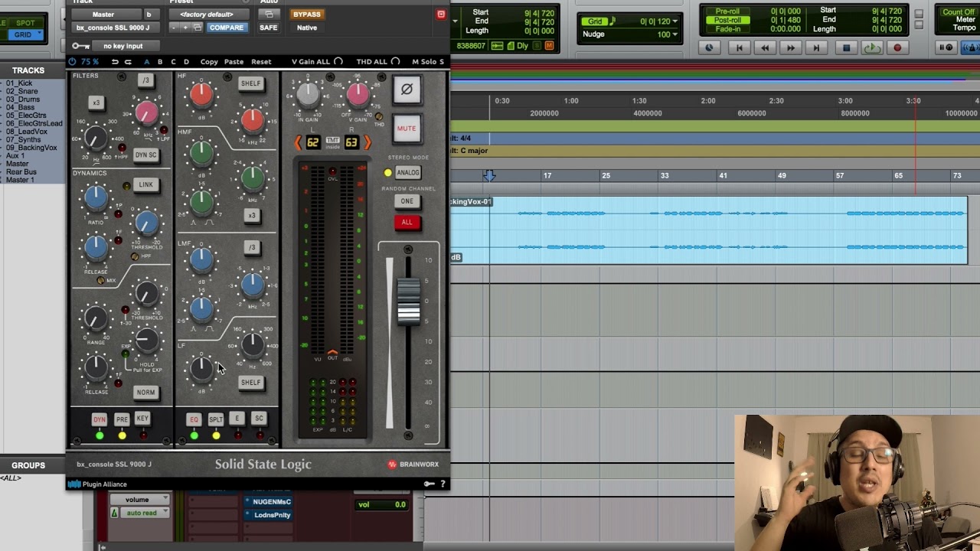980x551 pixels.
Task: Click the transport Record button
Action: pyautogui.click(x=898, y=47)
